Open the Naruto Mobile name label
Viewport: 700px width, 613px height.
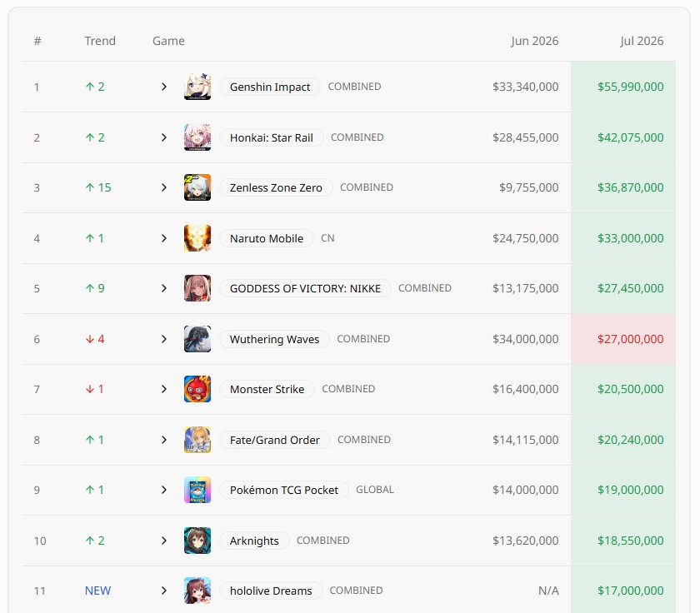pos(267,238)
